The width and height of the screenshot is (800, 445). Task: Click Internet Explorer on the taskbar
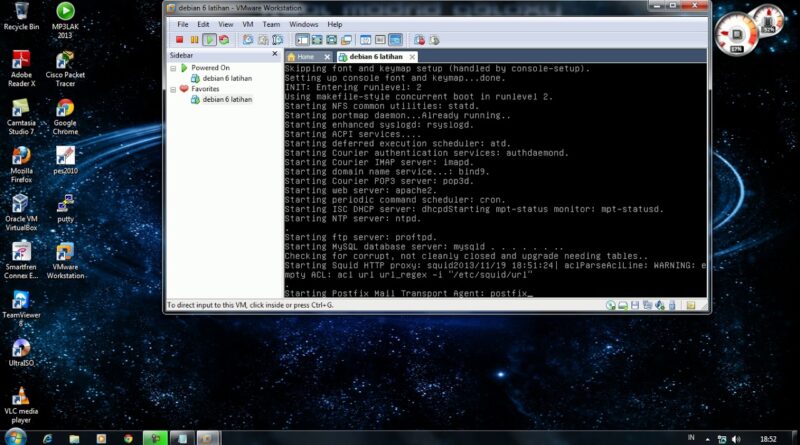(x=47, y=438)
